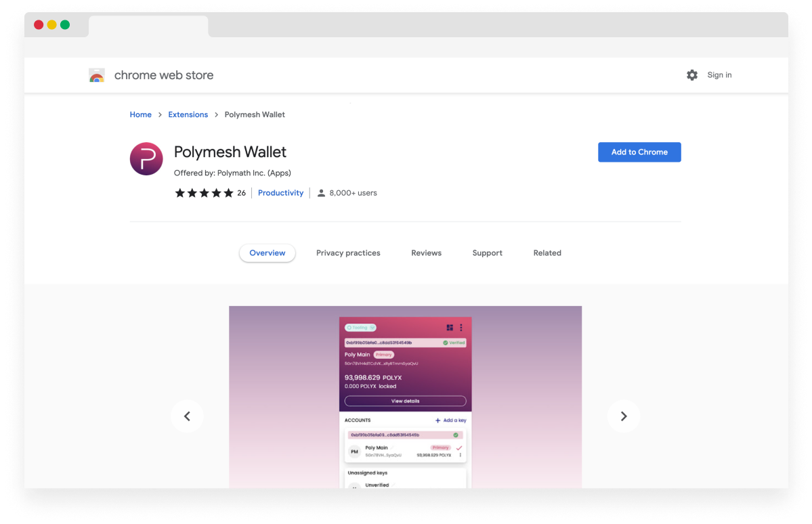This screenshot has height=524, width=812.
Task: Click the PM avatar of Poly Main
Action: pyautogui.click(x=354, y=452)
